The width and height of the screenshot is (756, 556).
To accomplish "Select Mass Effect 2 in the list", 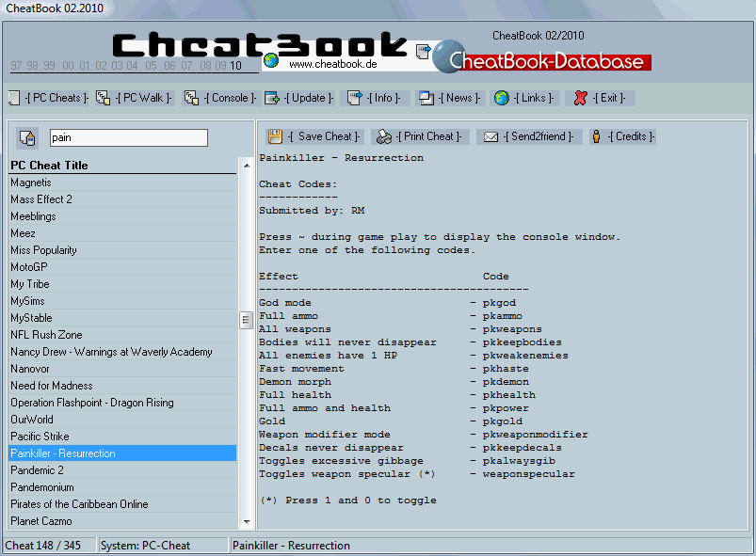I will [x=123, y=199].
